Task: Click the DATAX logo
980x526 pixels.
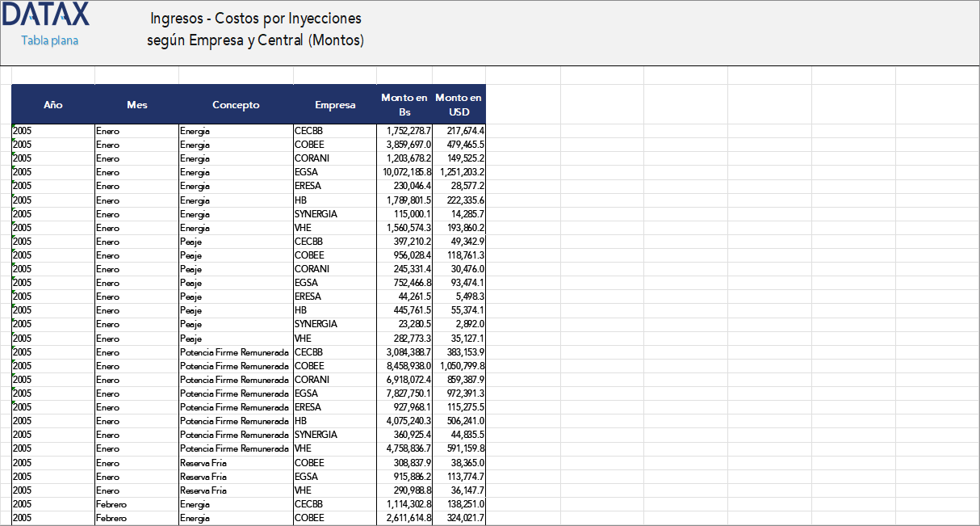Action: pyautogui.click(x=45, y=15)
